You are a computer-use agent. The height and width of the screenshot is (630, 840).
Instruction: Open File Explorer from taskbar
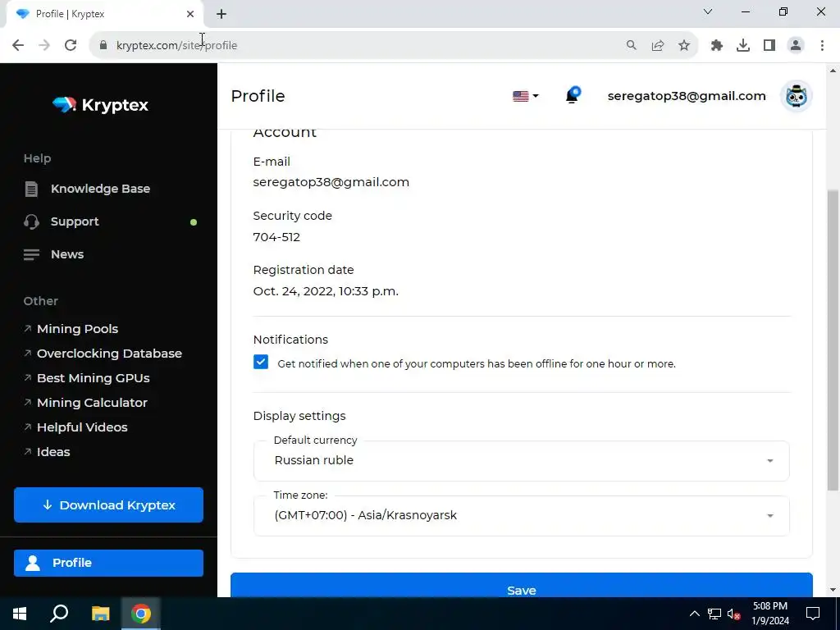pyautogui.click(x=100, y=614)
